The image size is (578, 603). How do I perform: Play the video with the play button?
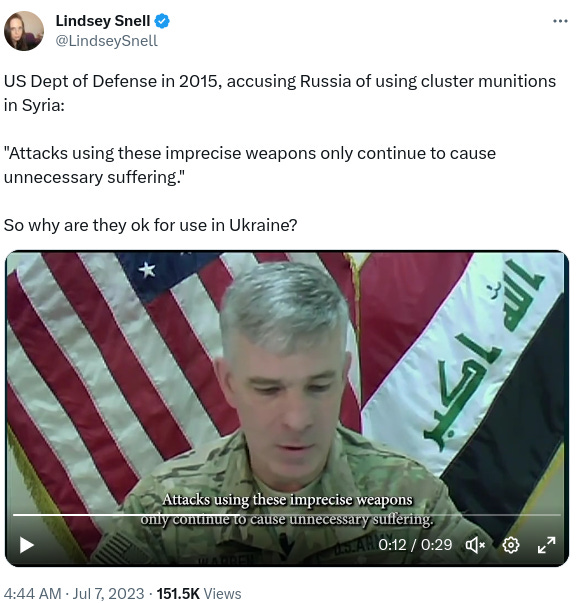click(27, 545)
